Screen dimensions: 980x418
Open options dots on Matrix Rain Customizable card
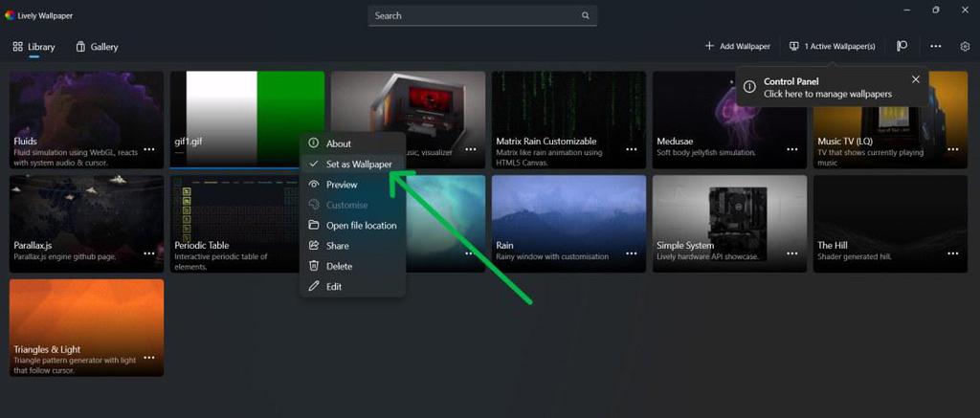(x=632, y=149)
